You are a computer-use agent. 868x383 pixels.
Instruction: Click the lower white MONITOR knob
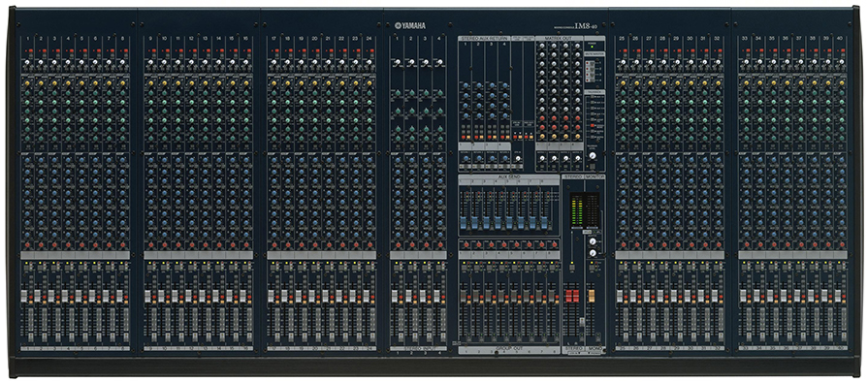[593, 253]
